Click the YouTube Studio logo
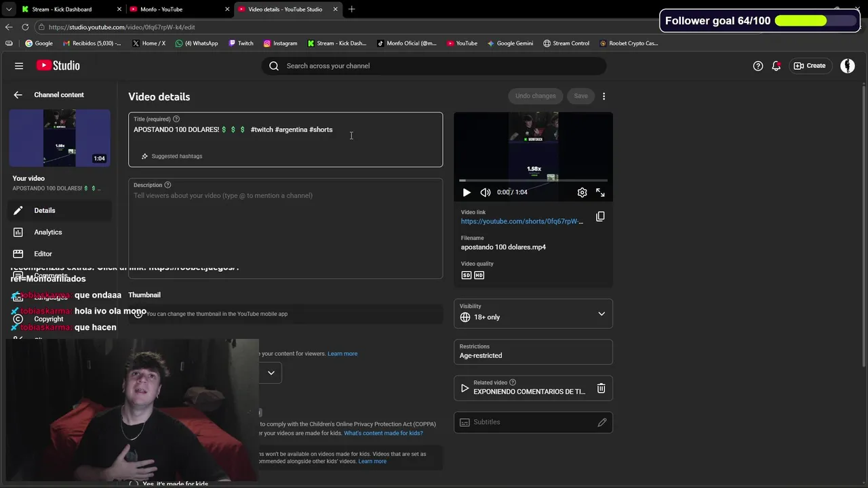Viewport: 868px width, 488px height. click(x=58, y=66)
